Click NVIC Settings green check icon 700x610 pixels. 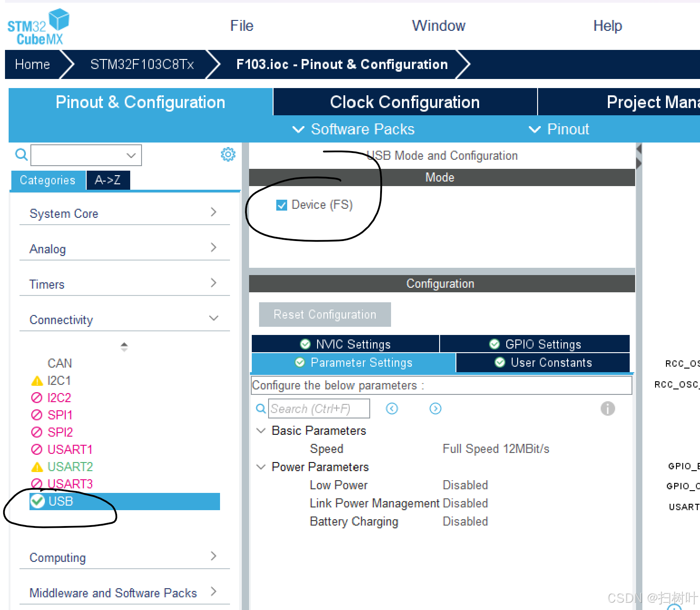(x=305, y=344)
